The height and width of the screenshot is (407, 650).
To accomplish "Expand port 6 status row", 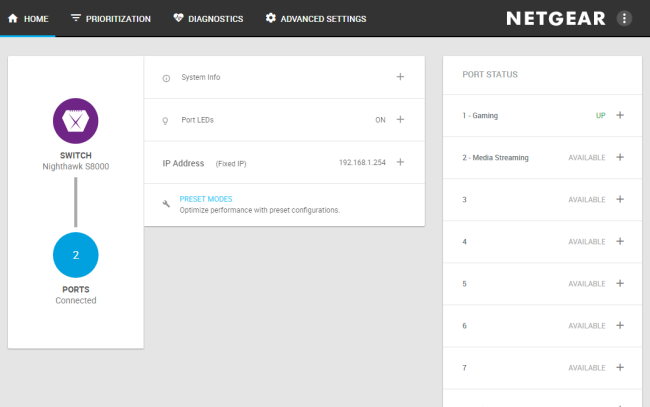I will [x=620, y=325].
